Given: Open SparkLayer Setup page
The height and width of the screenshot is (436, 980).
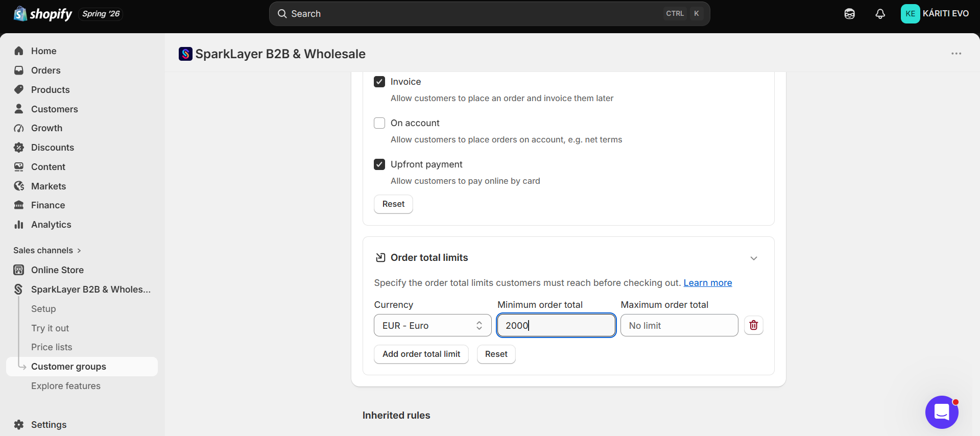Looking at the screenshot, I should pyautogui.click(x=43, y=309).
